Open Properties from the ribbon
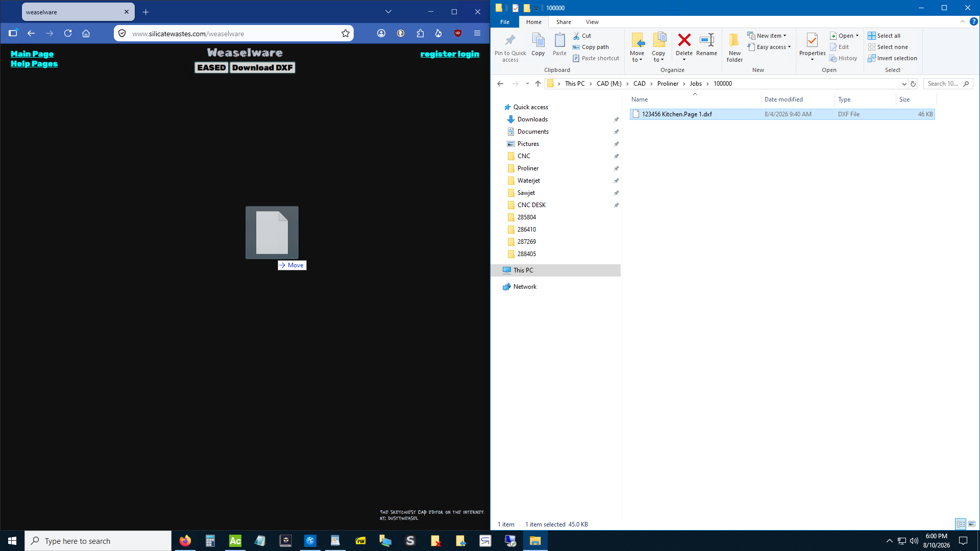This screenshot has width=980, height=551. click(x=812, y=46)
